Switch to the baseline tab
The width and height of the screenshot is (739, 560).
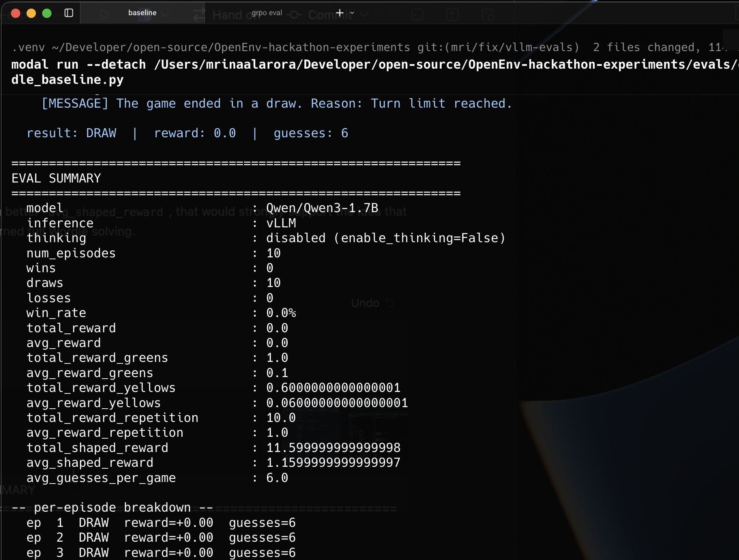coord(142,13)
